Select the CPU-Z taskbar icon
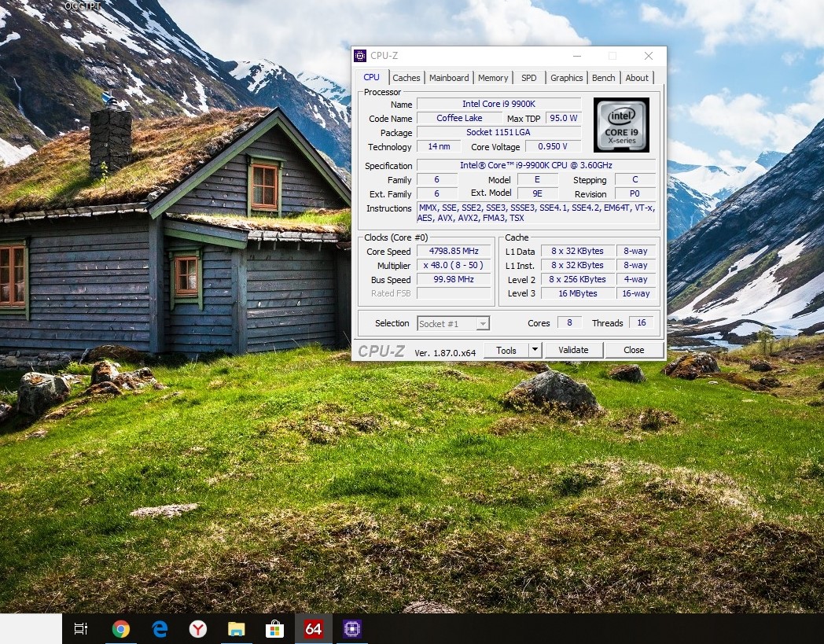The height and width of the screenshot is (644, 824). click(352, 629)
